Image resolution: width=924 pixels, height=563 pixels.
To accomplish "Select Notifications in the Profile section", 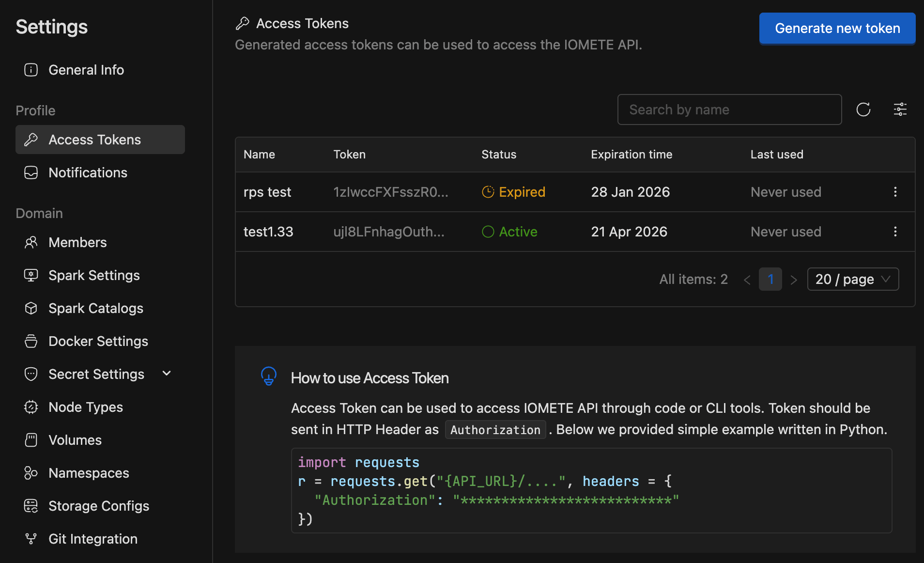I will [88, 172].
